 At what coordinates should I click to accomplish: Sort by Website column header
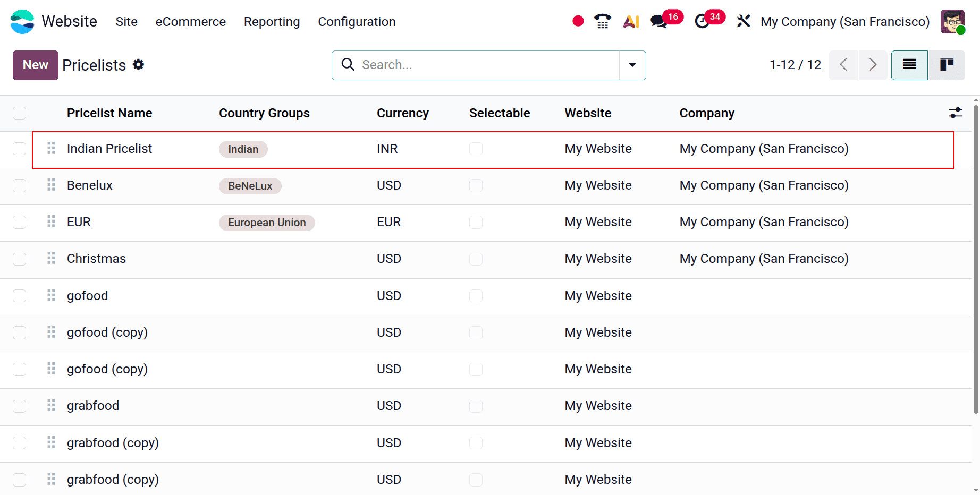point(588,113)
